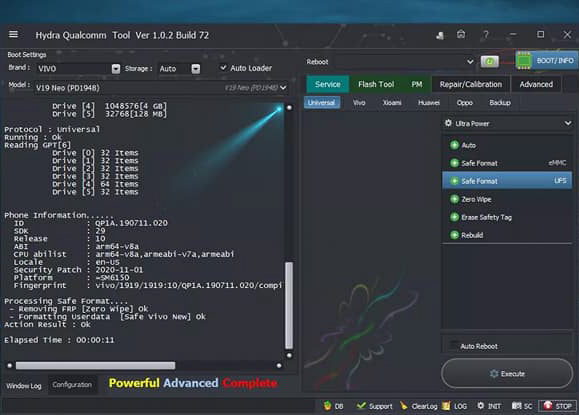Click the DB database icon in status bar
The height and width of the screenshot is (415, 579).
pyautogui.click(x=328, y=406)
